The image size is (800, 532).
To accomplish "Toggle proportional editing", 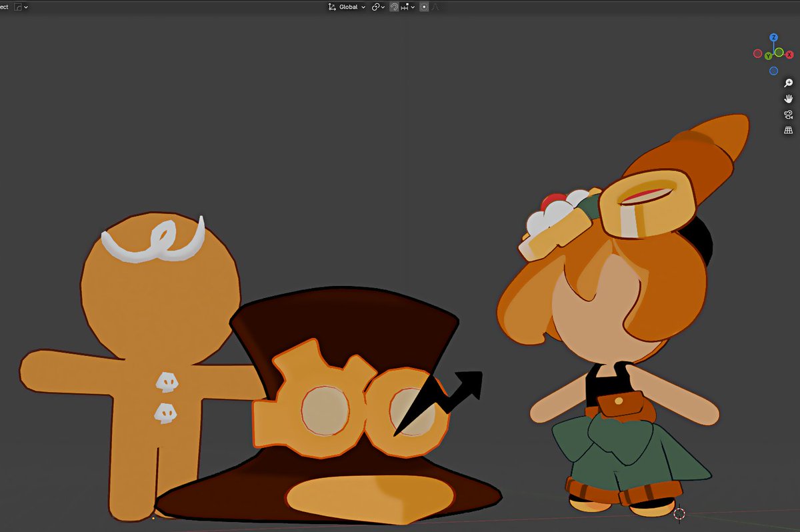I will [424, 7].
